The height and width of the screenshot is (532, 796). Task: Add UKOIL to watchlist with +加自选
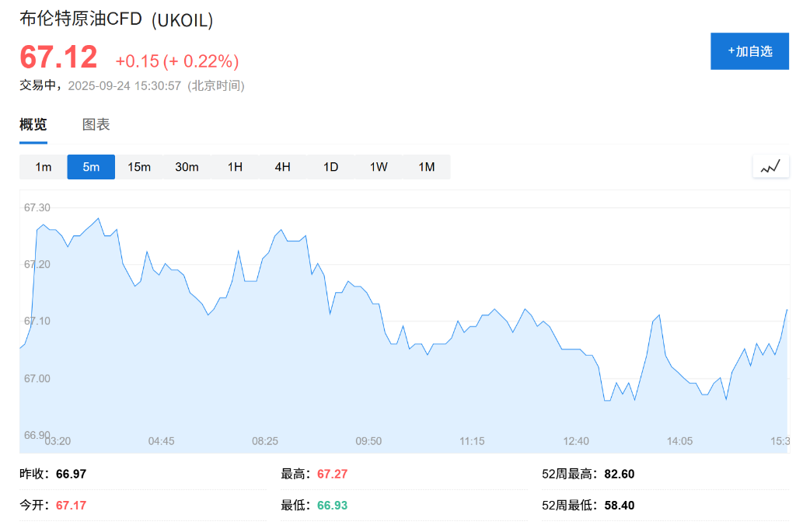click(x=749, y=51)
